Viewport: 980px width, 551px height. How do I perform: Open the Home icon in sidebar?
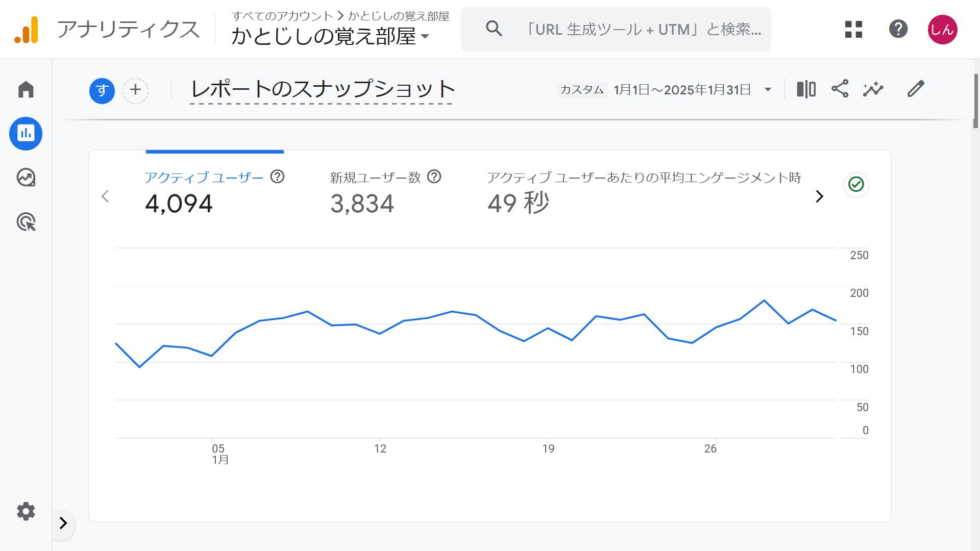tap(26, 89)
